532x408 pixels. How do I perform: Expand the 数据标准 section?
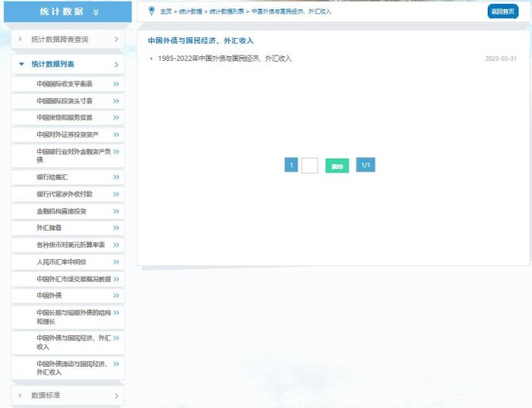pyautogui.click(x=68, y=395)
